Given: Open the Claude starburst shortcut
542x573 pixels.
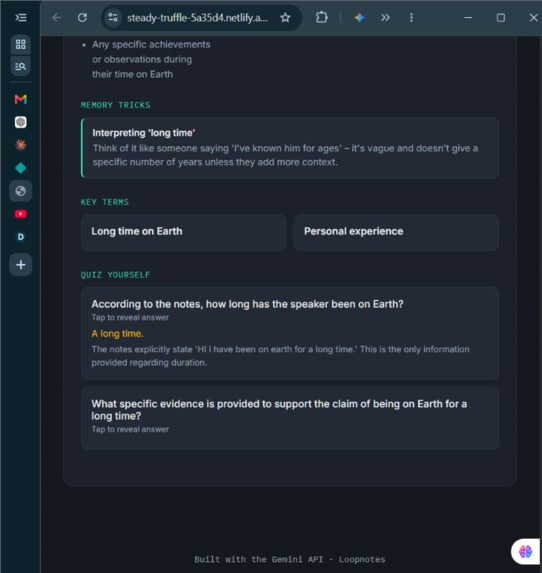Looking at the screenshot, I should coord(21,145).
